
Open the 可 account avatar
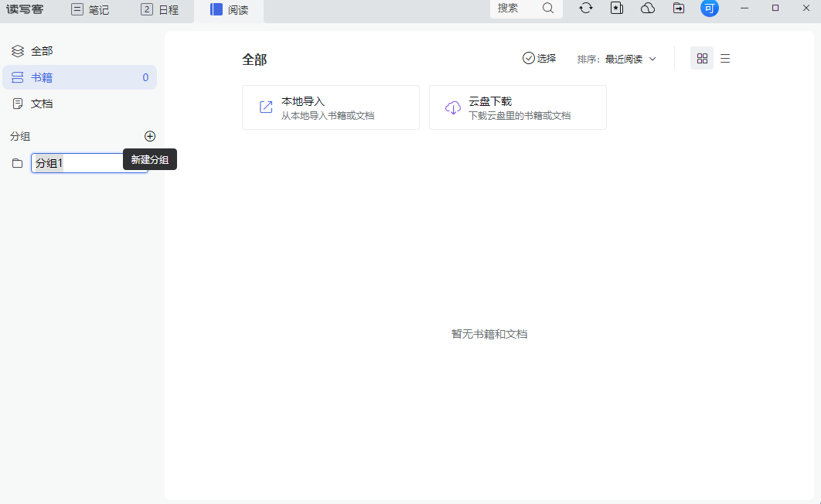coord(708,8)
